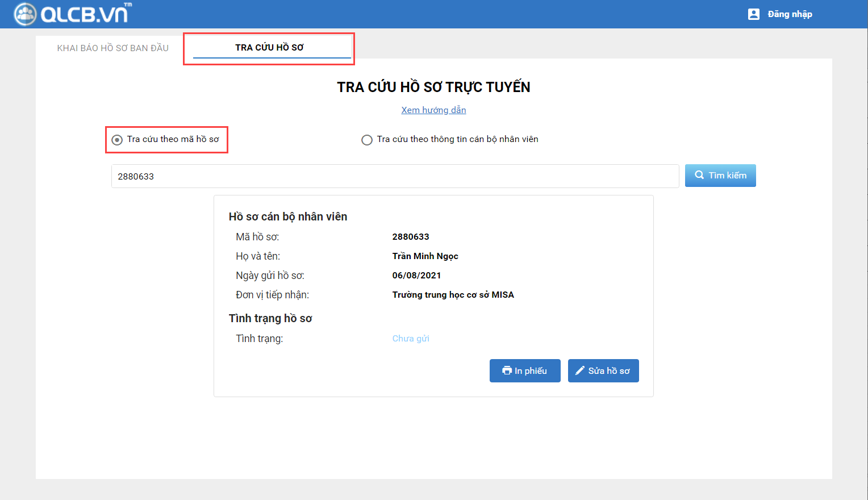Click the 'Tình trạng hồ sơ' section heading
This screenshot has height=500, width=868.
(270, 318)
